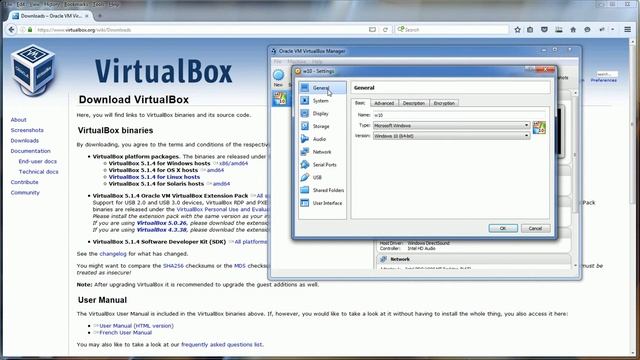Bookmark this page with the star icon
Screen dimensions: 640x360
pos(518,29)
